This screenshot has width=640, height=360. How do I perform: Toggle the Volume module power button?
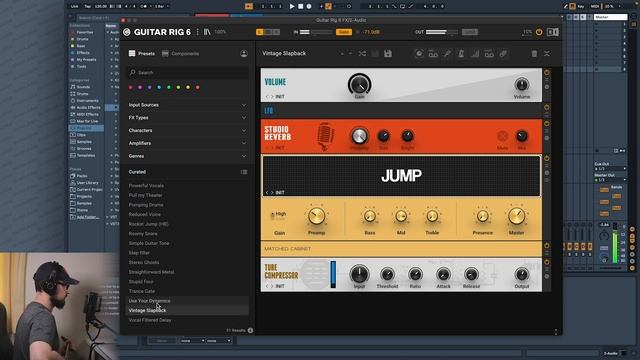tap(547, 72)
